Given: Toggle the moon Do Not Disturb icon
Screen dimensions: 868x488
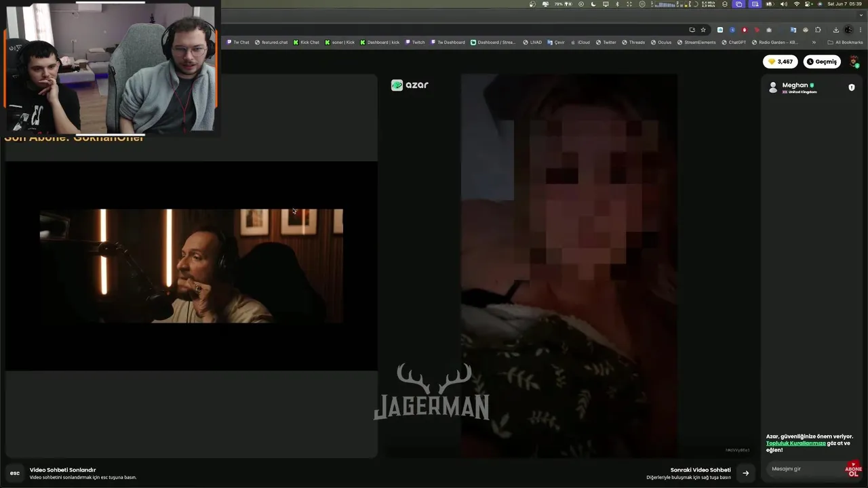Looking at the screenshot, I should [593, 4].
